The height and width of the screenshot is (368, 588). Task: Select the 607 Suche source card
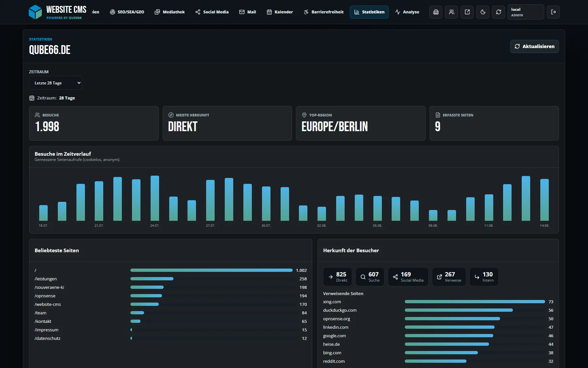point(370,277)
